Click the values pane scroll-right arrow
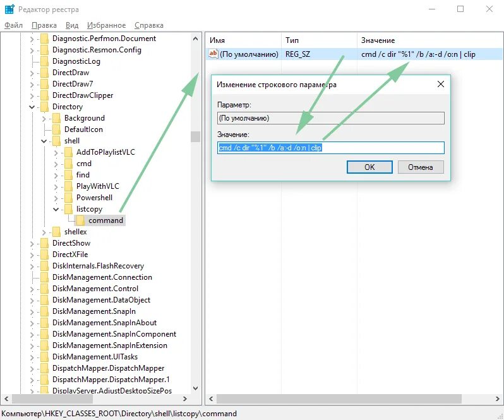 pos(498,399)
